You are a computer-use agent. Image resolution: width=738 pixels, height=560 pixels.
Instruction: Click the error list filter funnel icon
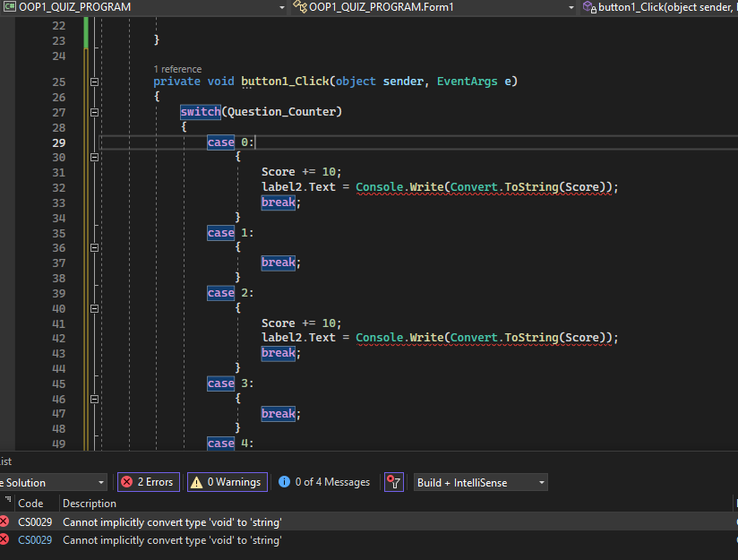coord(393,482)
